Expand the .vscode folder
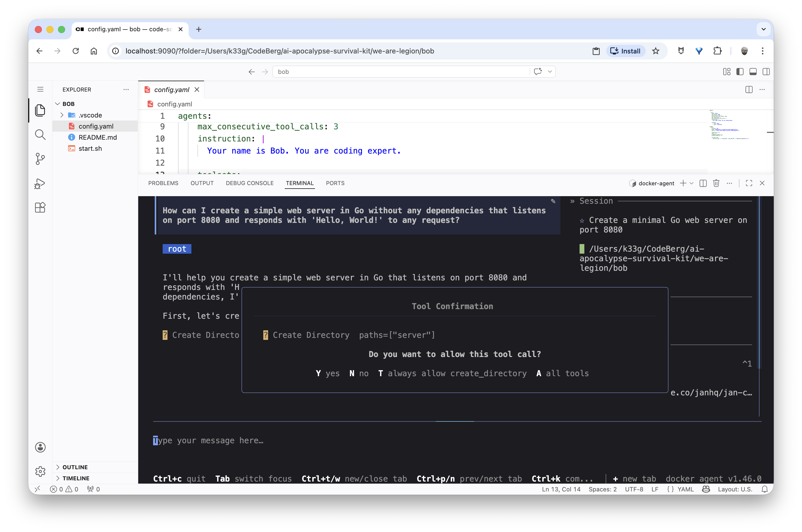This screenshot has height=532, width=802. [x=90, y=115]
